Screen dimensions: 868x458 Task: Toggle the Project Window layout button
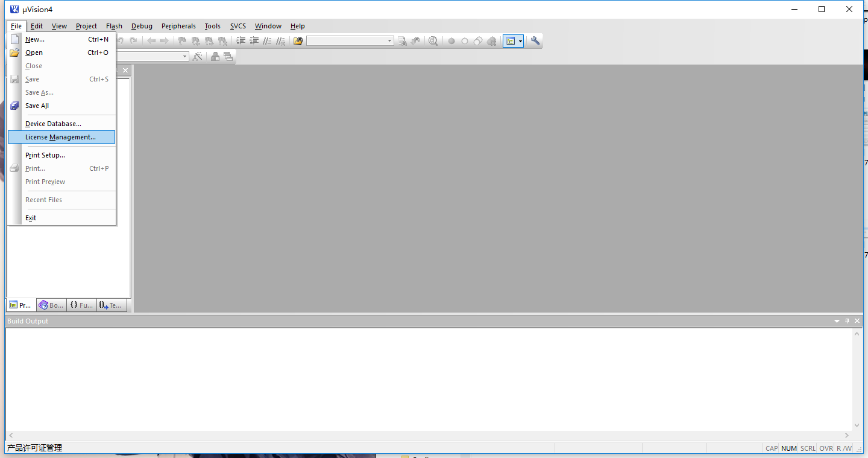[511, 41]
